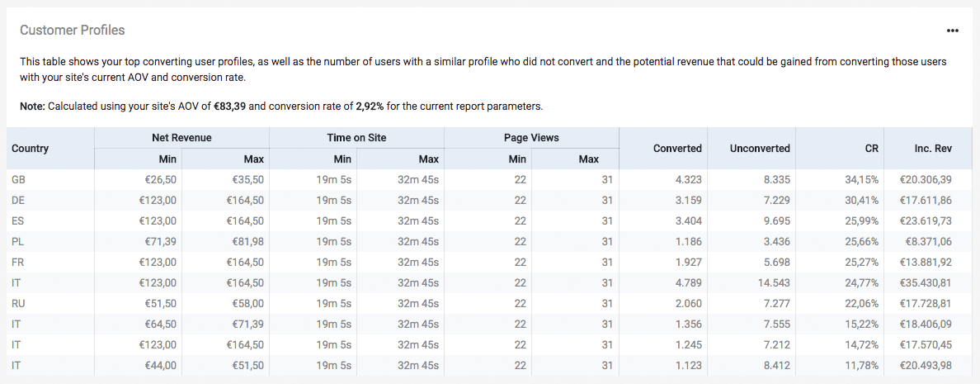Click incremental revenue €8.371,06
The height and width of the screenshot is (384, 980).
pos(929,241)
